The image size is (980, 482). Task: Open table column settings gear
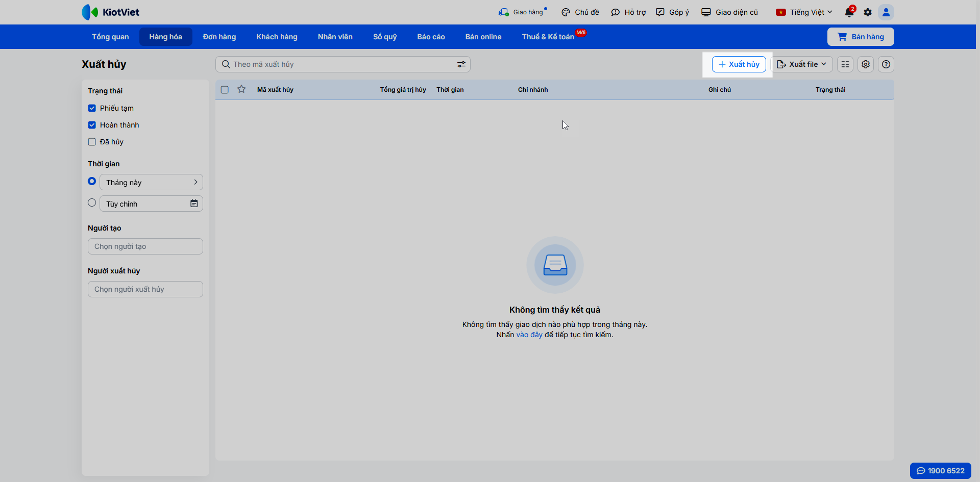pyautogui.click(x=866, y=64)
